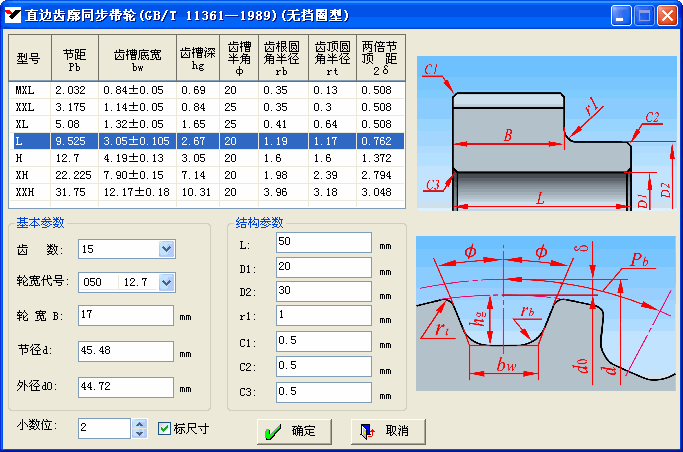Image resolution: width=683 pixels, height=452 pixels.
Task: Select the MXL row in the table
Action: coord(207,90)
